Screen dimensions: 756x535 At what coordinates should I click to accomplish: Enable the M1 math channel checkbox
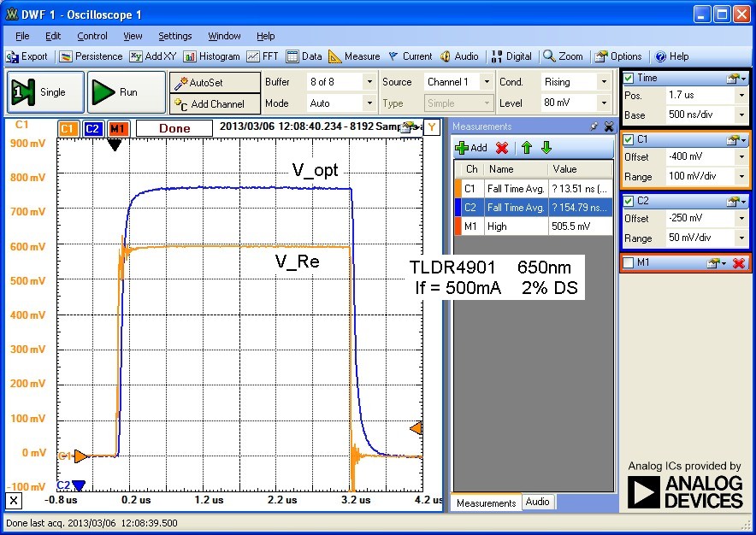(x=629, y=263)
